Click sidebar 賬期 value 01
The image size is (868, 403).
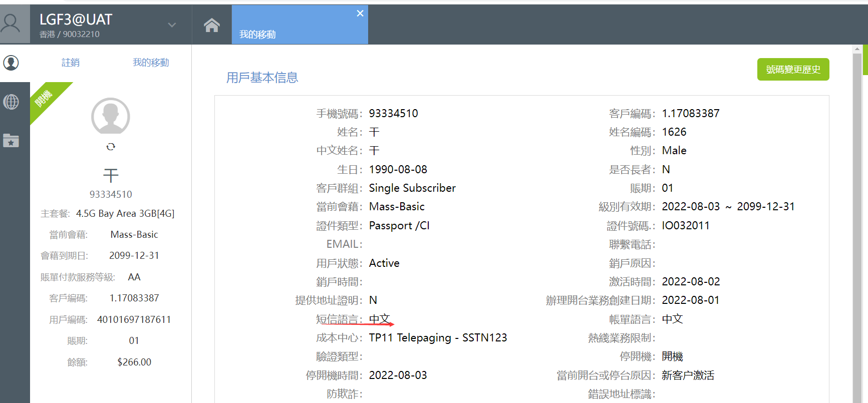(134, 341)
